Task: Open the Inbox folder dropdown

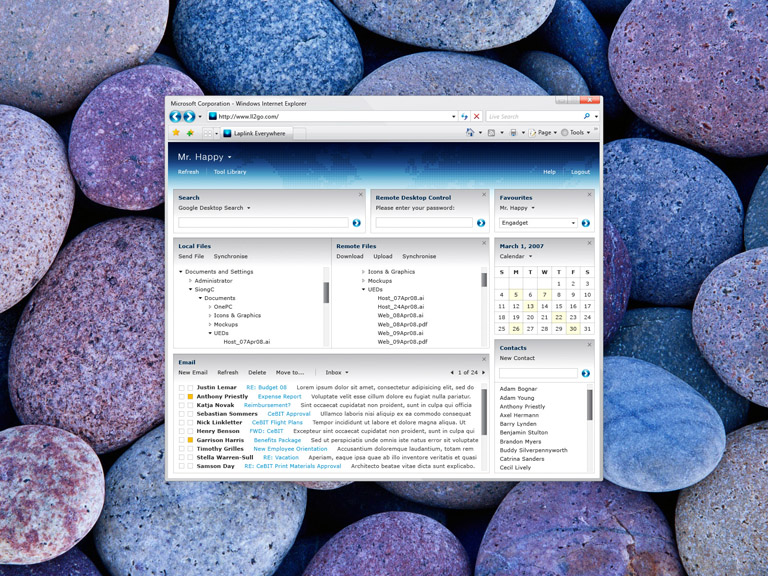Action: (336, 372)
